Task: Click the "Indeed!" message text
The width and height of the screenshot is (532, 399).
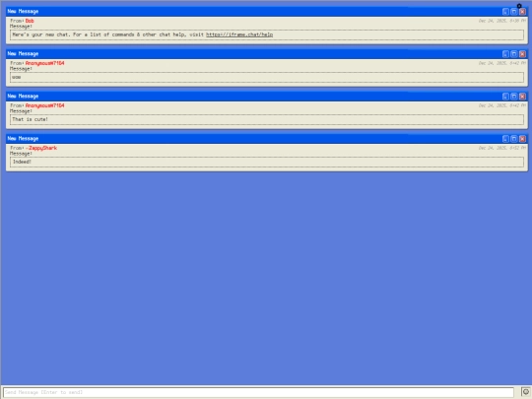Action: pos(22,162)
